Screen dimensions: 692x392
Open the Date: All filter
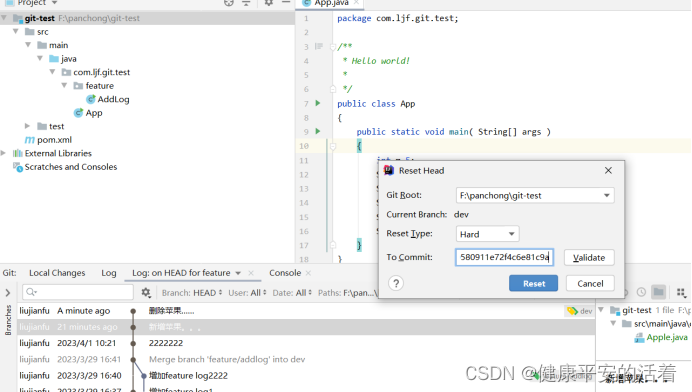pos(292,293)
